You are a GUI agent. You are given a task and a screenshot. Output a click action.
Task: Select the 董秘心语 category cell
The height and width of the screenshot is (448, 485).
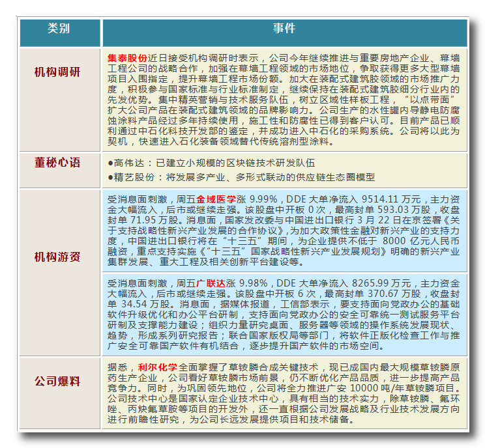pyautogui.click(x=59, y=163)
